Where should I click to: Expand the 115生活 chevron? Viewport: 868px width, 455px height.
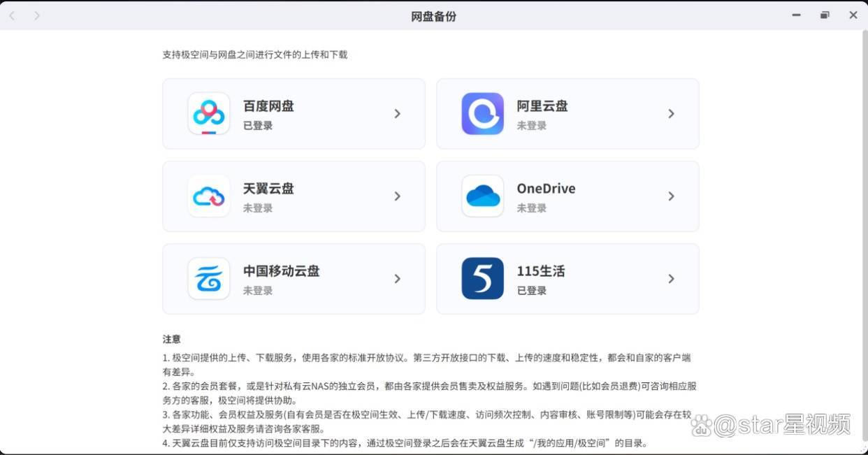[x=671, y=278]
